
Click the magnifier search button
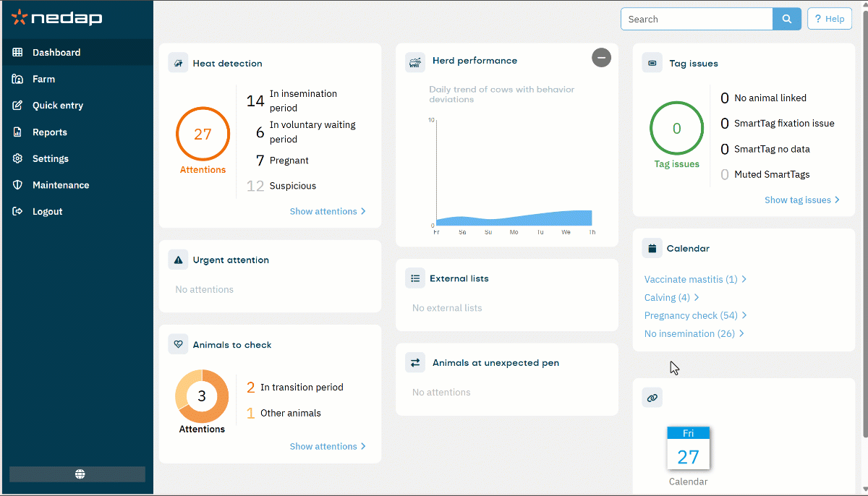[787, 20]
